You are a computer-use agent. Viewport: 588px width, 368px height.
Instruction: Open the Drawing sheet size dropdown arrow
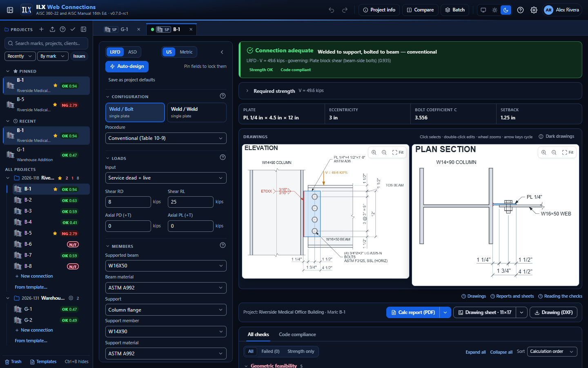[x=521, y=312]
